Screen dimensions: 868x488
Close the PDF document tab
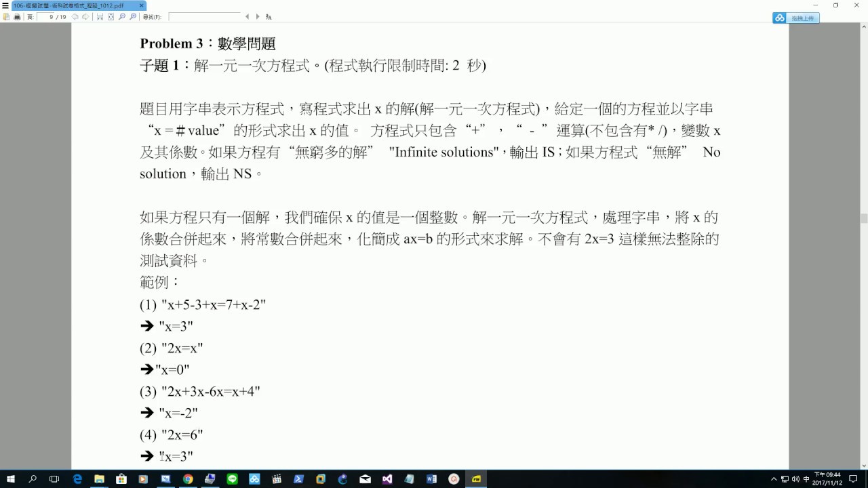click(142, 5)
